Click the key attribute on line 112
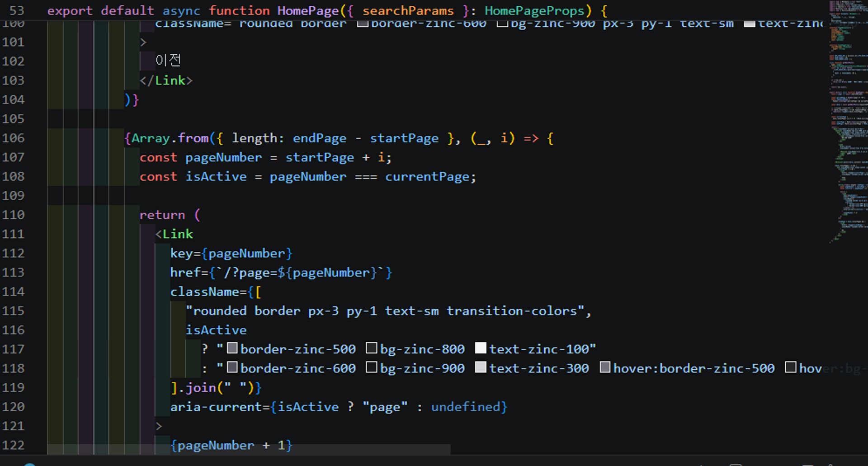This screenshot has width=868, height=466. (x=181, y=253)
